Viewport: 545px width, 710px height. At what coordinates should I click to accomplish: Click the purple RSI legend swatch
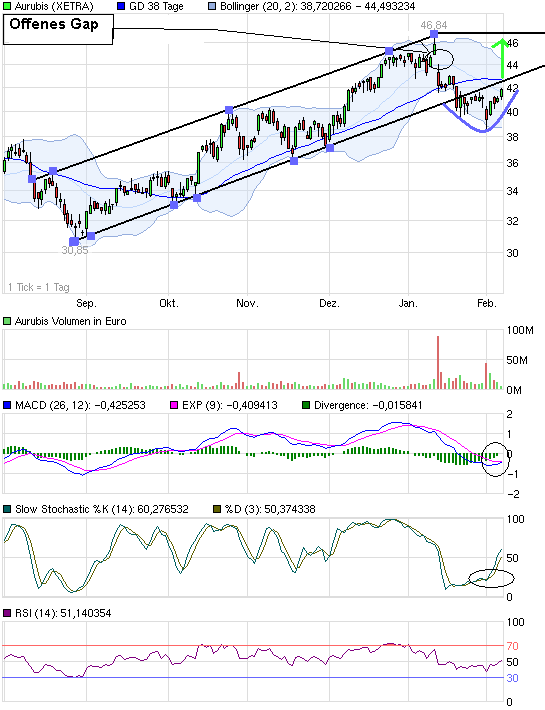coord(7,613)
